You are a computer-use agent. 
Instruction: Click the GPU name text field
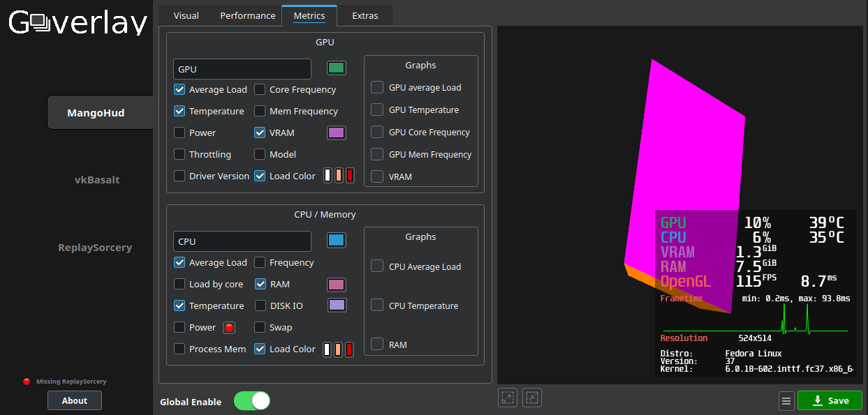click(x=242, y=69)
